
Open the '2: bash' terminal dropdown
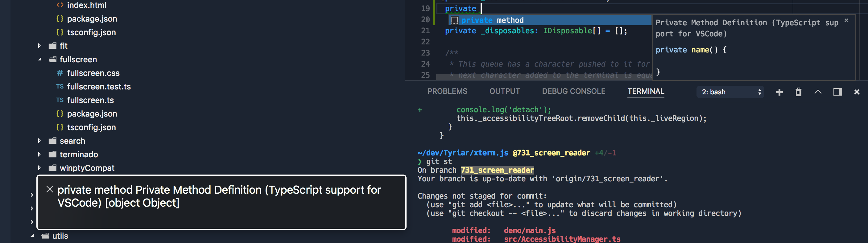point(730,92)
